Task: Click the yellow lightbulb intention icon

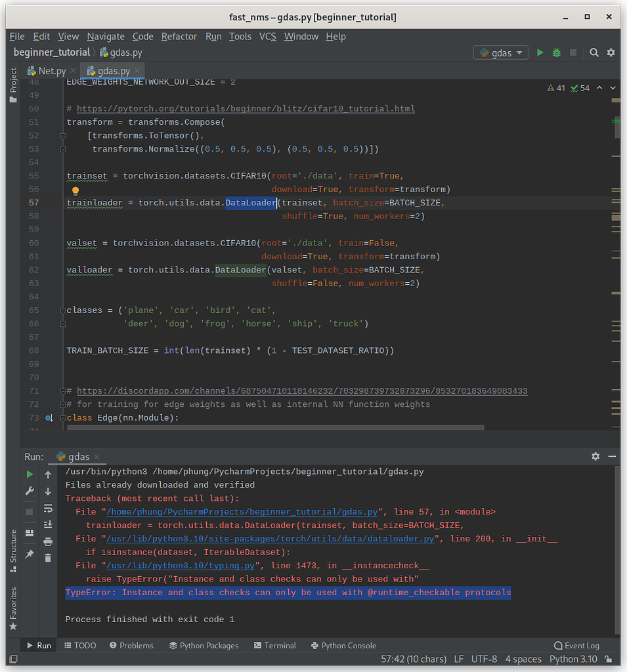Action: click(76, 191)
